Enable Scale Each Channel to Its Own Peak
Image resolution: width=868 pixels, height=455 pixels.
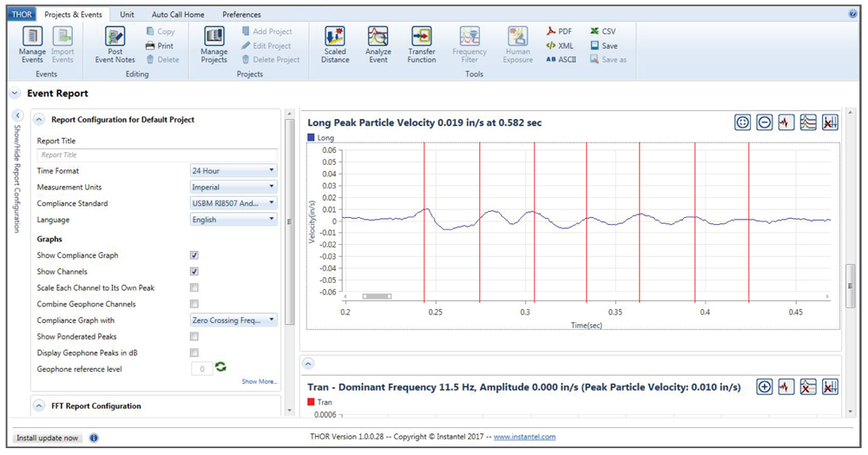click(x=194, y=287)
